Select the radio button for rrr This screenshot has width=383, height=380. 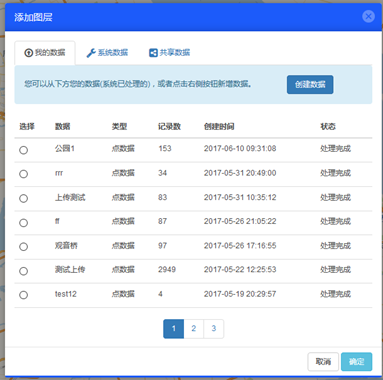coord(23,174)
